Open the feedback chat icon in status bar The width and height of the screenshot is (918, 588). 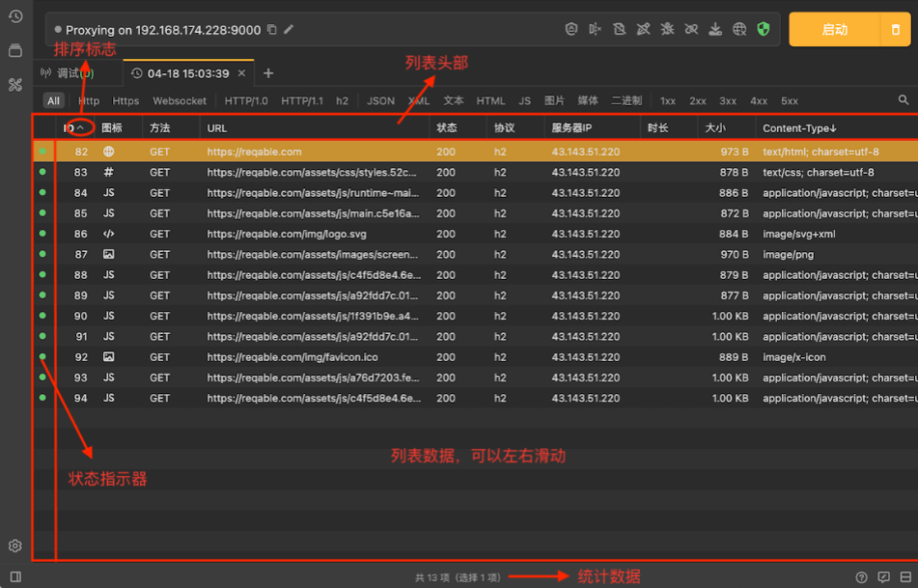(x=884, y=577)
